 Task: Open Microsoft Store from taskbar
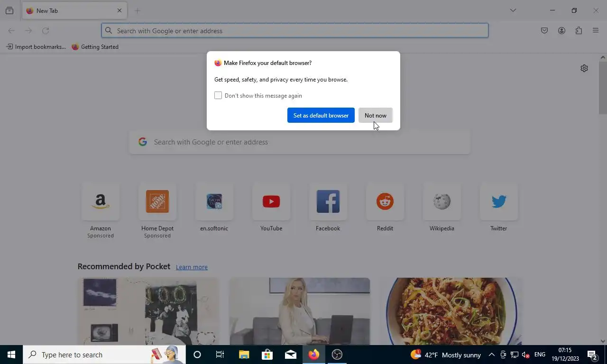[267, 355]
